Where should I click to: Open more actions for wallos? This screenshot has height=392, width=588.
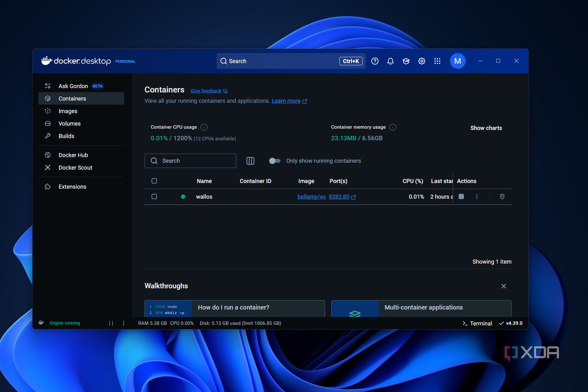(x=477, y=196)
